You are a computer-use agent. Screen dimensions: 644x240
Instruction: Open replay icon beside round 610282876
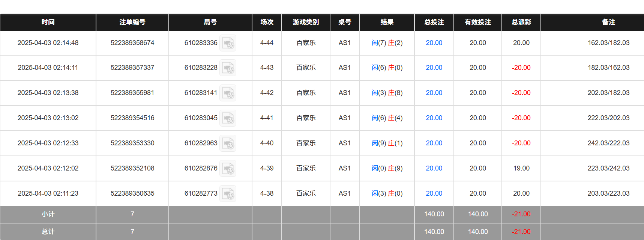click(228, 169)
